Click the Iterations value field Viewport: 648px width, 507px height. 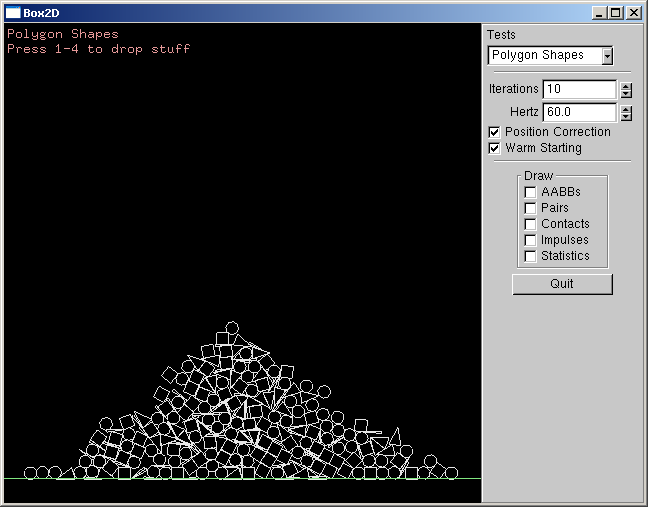pyautogui.click(x=579, y=89)
